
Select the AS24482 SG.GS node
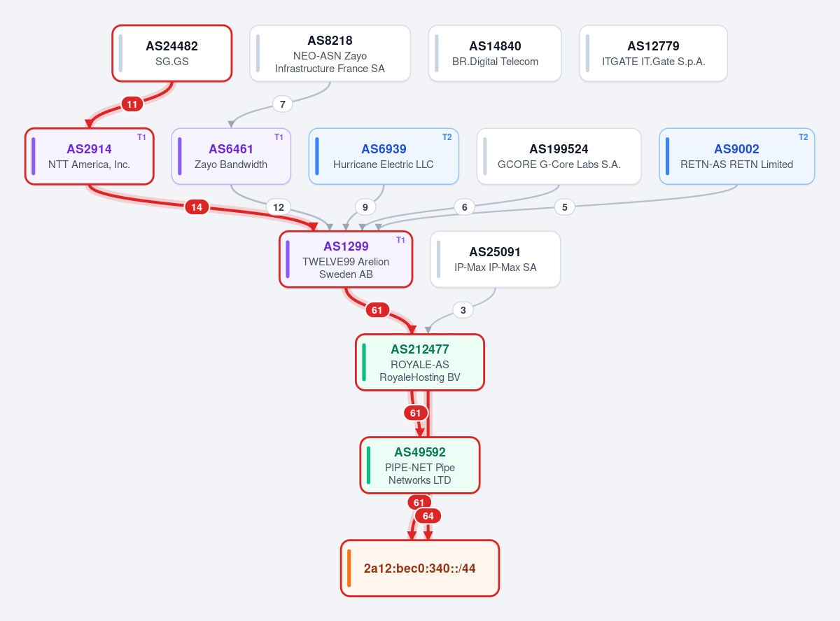click(x=172, y=53)
